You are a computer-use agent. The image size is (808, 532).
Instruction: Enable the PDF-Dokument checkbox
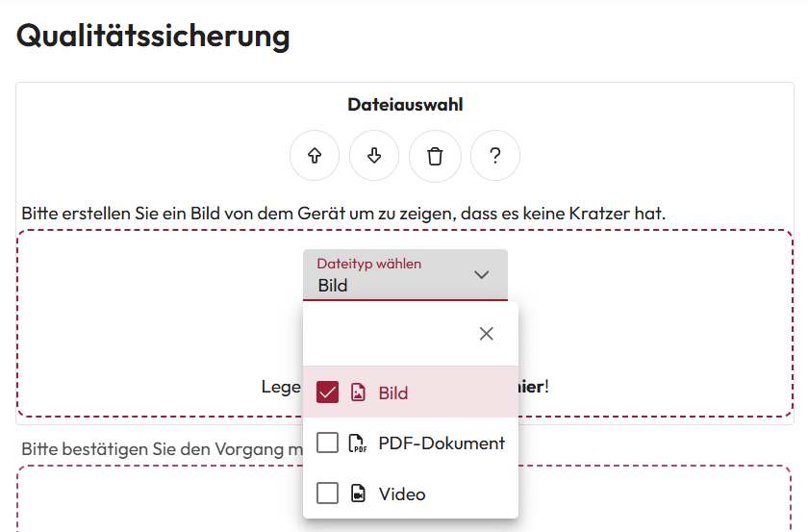(x=328, y=443)
